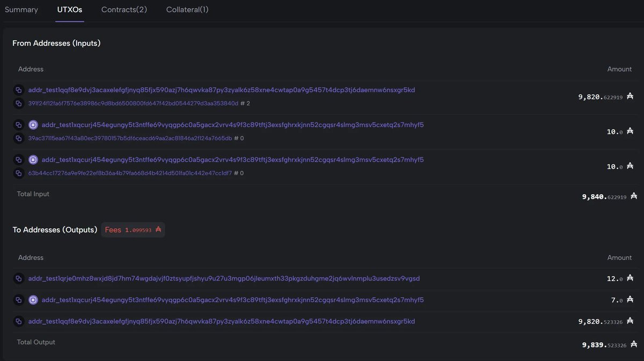Image resolution: width=644 pixels, height=361 pixels.
Task: Click the To Addresses (Outputs) heading
Action: tap(55, 230)
